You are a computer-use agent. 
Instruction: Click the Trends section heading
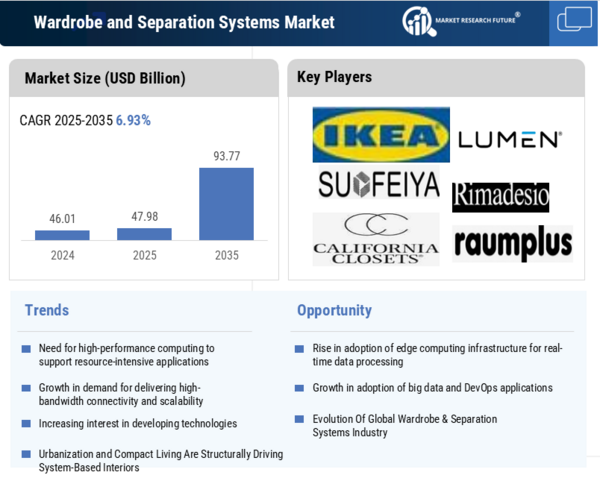coord(47,310)
